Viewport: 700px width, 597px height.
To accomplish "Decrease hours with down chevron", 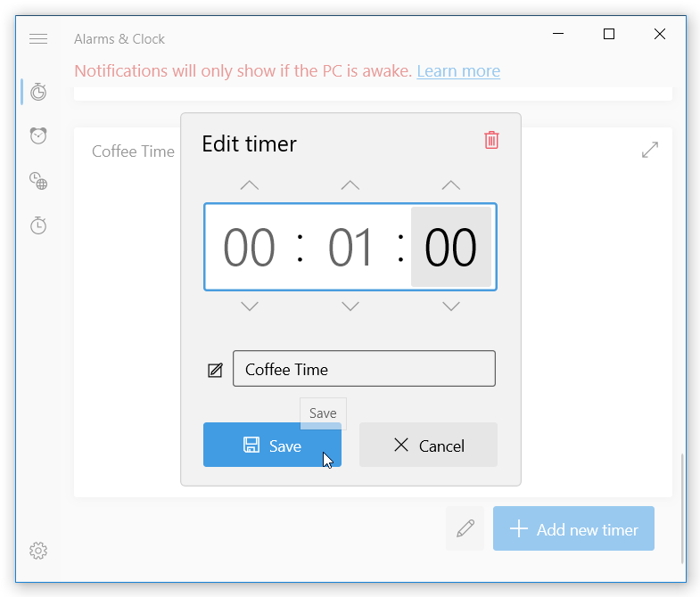I will coord(250,307).
